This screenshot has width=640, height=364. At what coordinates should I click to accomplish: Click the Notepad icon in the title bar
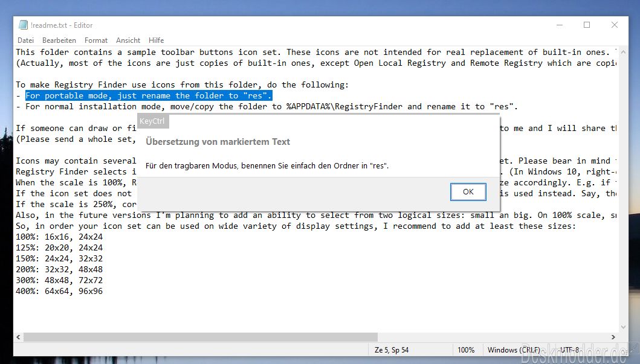(23, 25)
